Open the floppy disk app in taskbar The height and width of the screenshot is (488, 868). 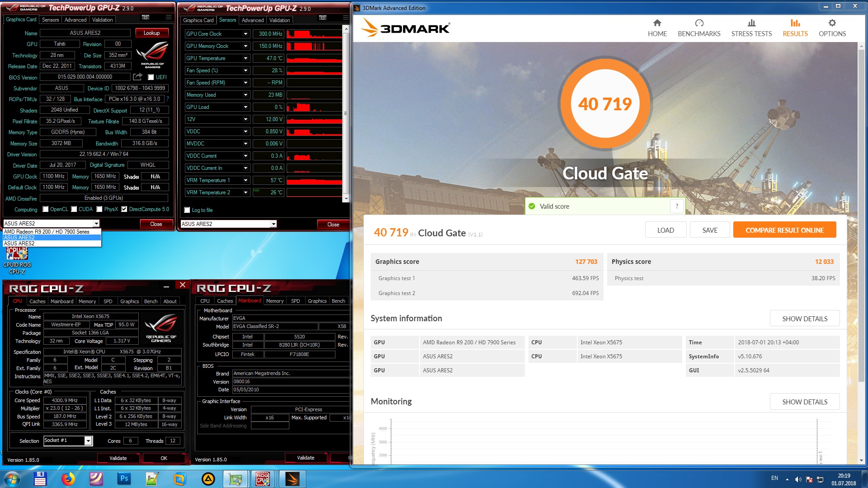(x=40, y=479)
